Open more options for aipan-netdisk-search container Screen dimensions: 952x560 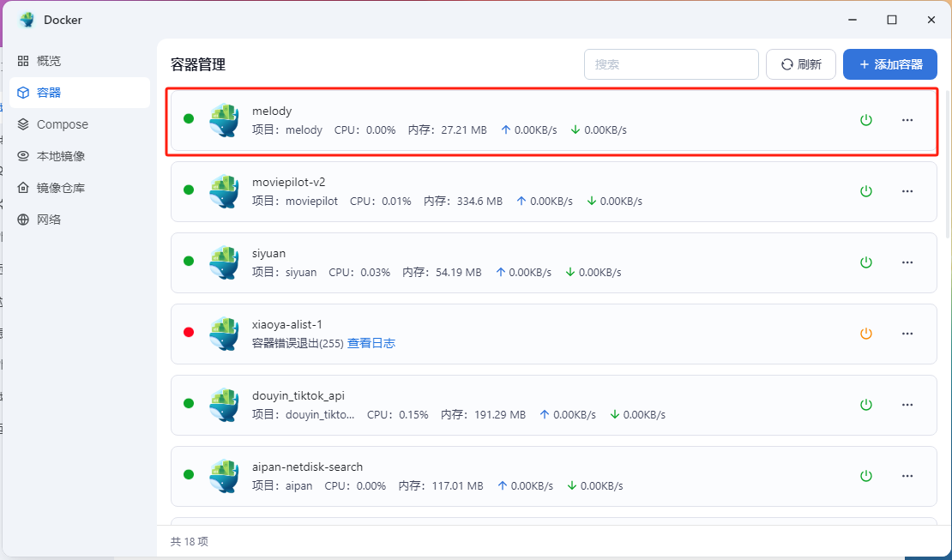pyautogui.click(x=907, y=476)
